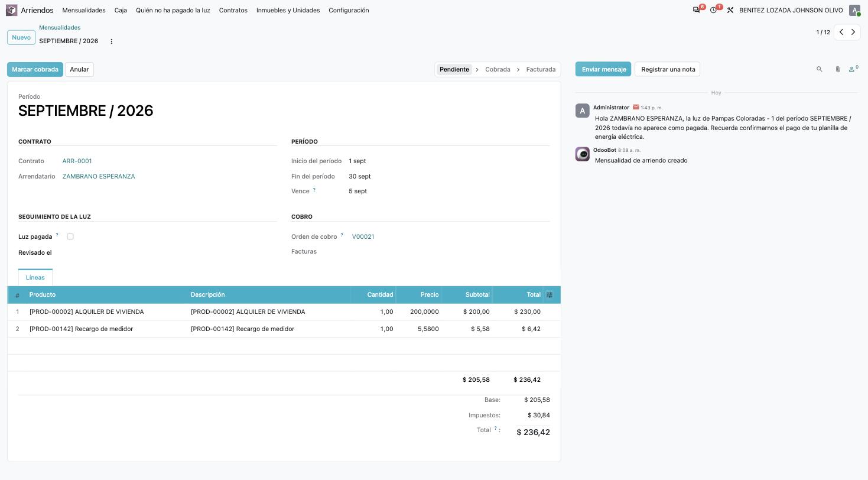Show help tooltip for Orden de cobro
Screen dimensions: 868x480
[x=342, y=235]
